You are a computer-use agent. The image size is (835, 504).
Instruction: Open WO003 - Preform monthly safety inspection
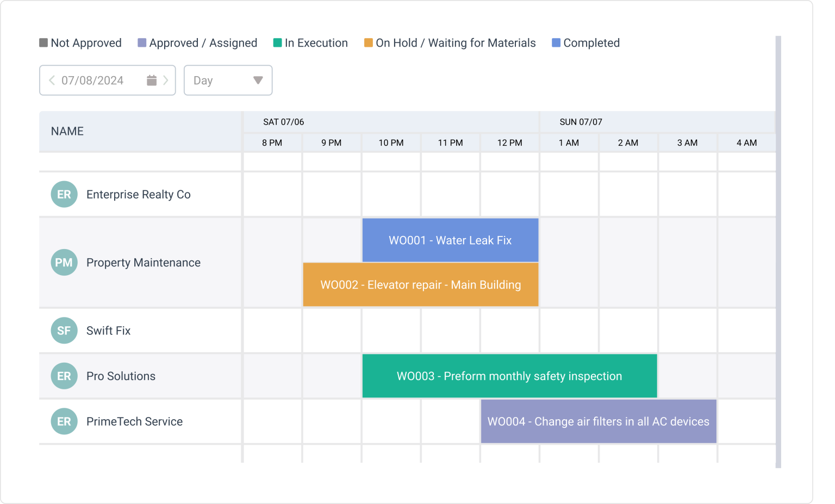(x=509, y=376)
